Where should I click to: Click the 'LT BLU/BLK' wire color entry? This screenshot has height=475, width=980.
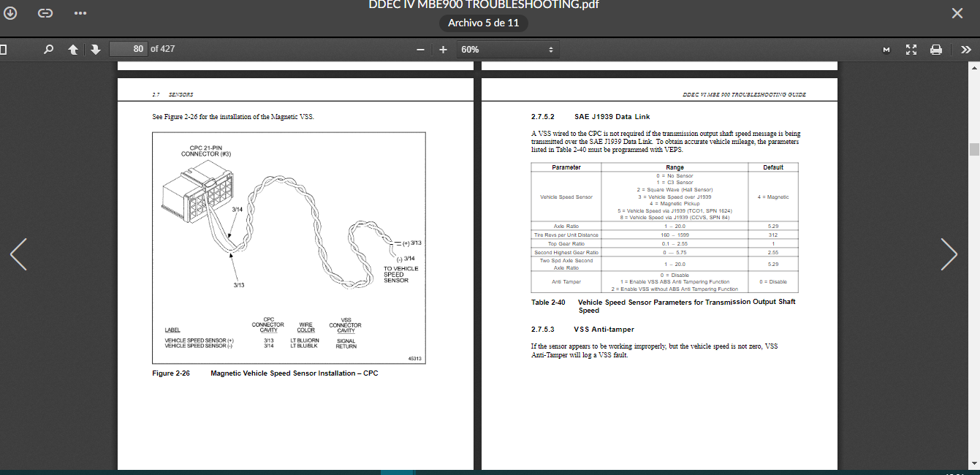[x=304, y=346]
